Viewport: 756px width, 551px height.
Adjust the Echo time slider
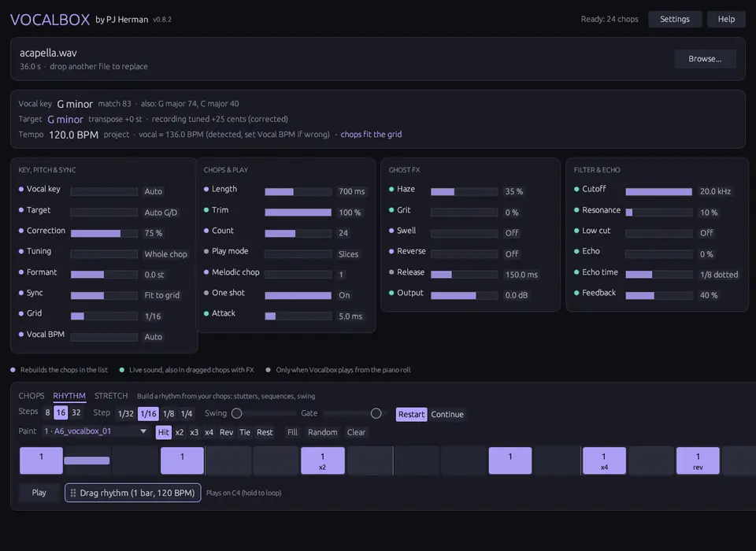click(659, 275)
